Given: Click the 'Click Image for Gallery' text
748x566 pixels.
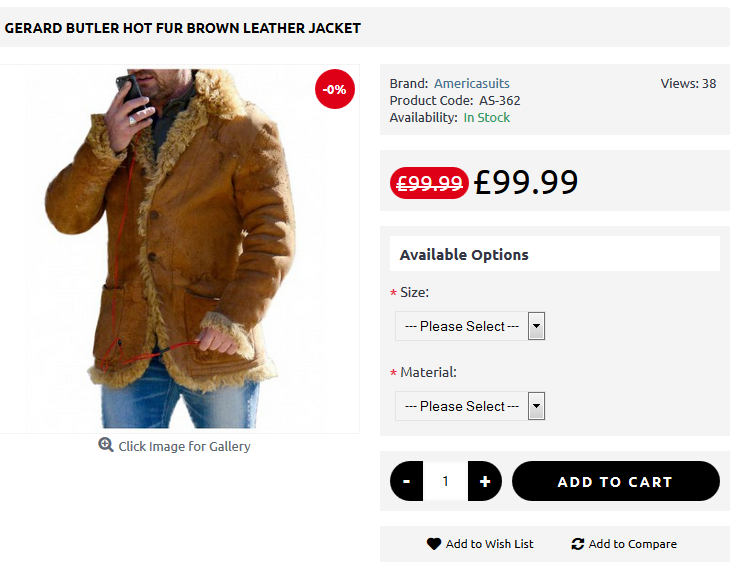Looking at the screenshot, I should 184,446.
